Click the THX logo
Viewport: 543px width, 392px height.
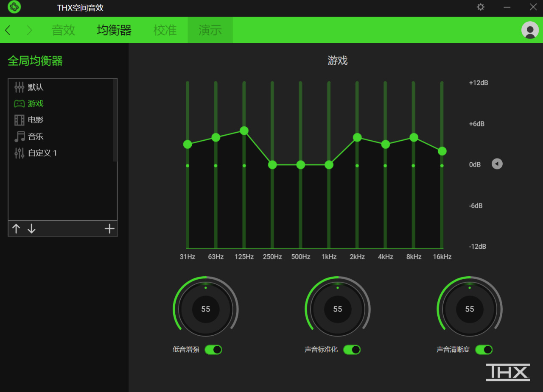pyautogui.click(x=508, y=372)
